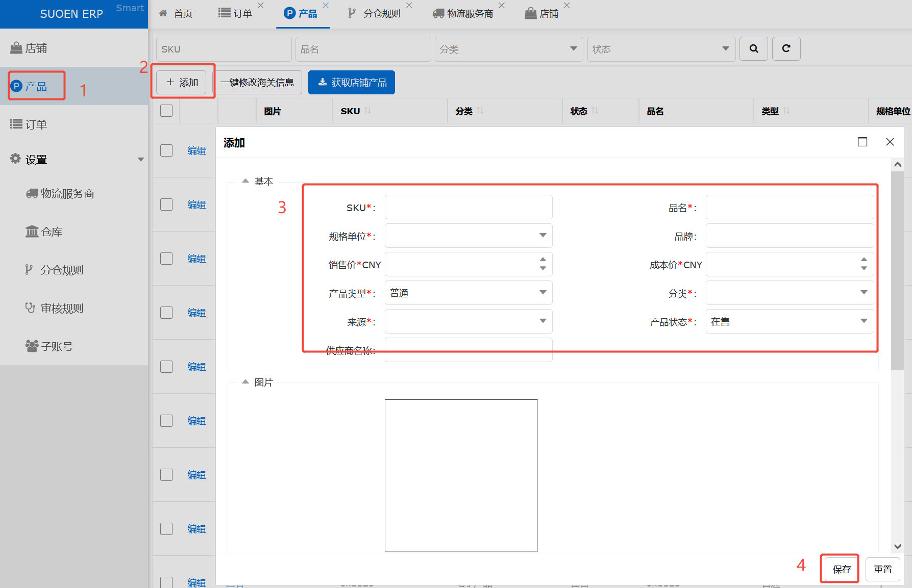Click the SKU input field in the dialog
Screen dimensions: 912x588
[468, 207]
